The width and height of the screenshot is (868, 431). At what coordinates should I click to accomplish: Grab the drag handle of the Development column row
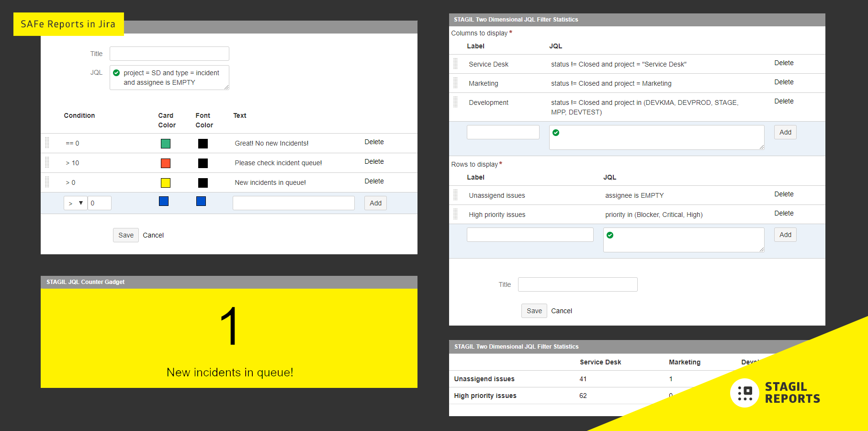455,102
